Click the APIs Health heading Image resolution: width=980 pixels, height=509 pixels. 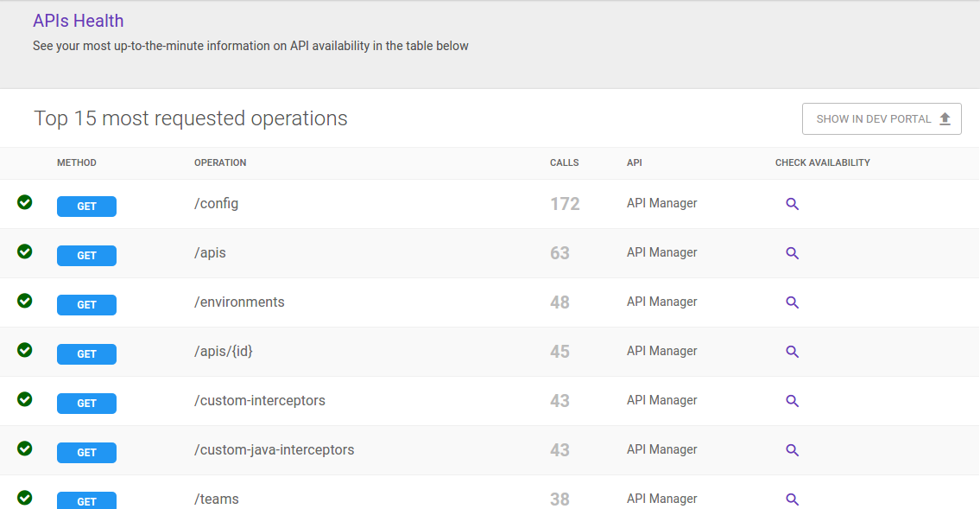coord(79,20)
